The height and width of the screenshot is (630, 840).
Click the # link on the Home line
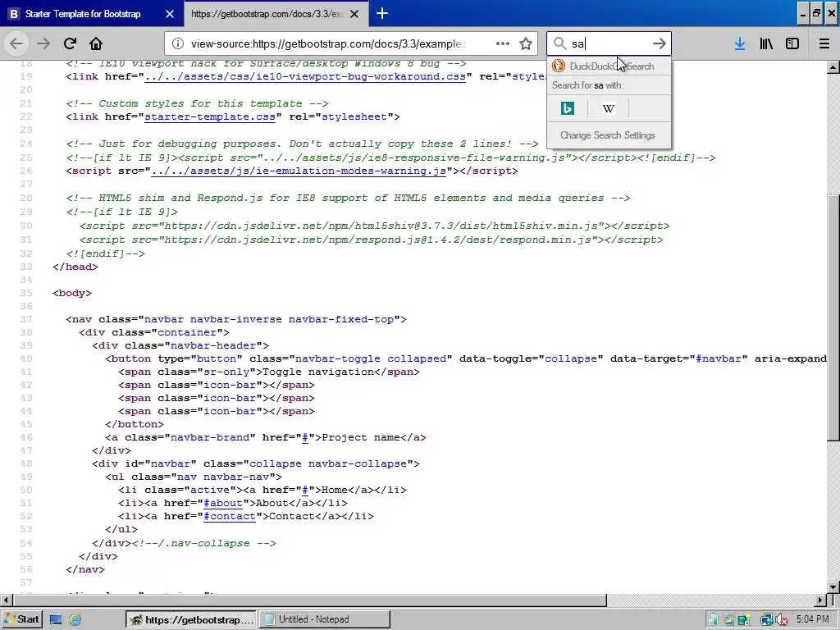click(305, 490)
